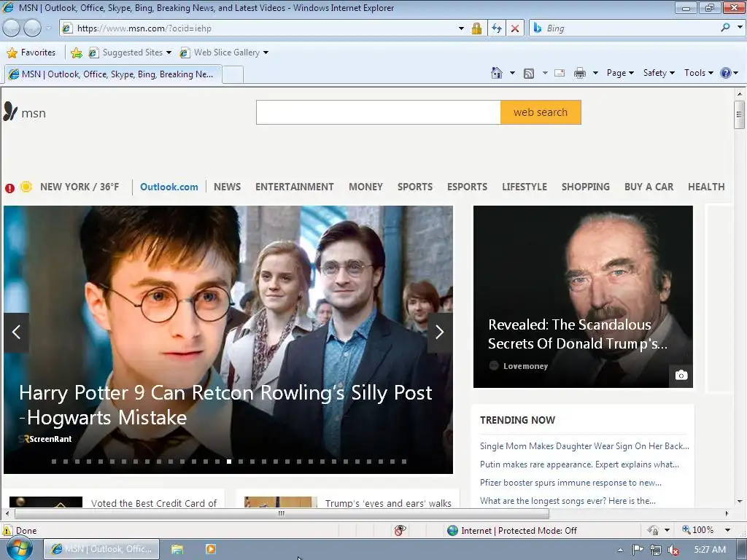This screenshot has width=747, height=560.
Task: Open the Outlook.com link
Action: pyautogui.click(x=169, y=187)
